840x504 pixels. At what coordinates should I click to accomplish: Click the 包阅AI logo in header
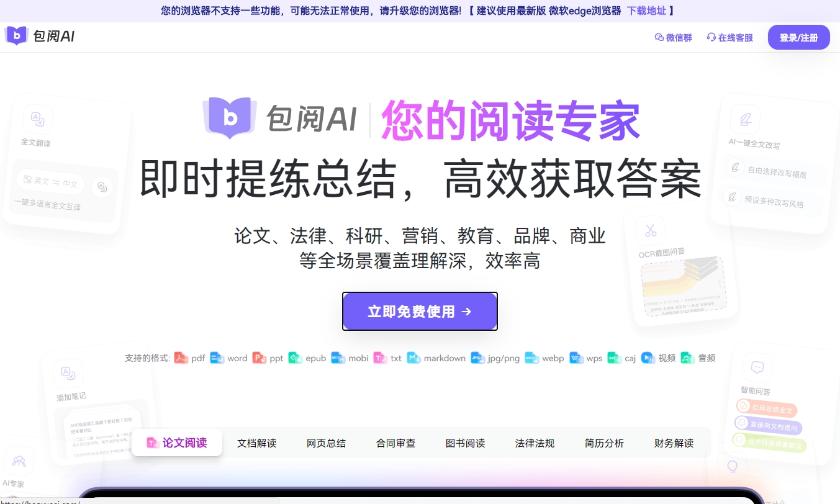[x=40, y=37]
